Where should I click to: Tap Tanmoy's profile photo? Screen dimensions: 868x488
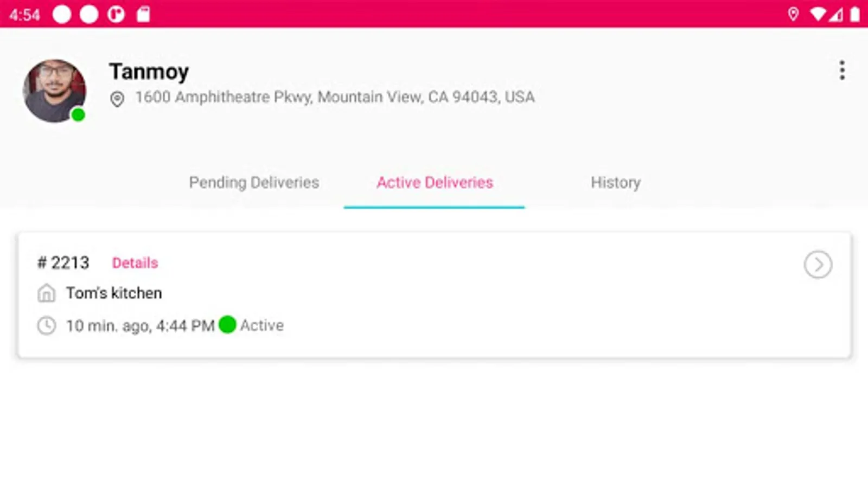[54, 89]
